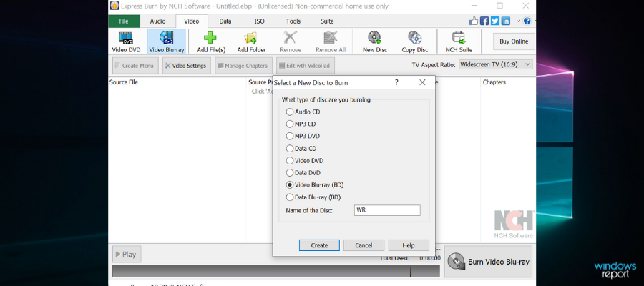
Task: Click the Name of the Disc field
Action: (387, 210)
